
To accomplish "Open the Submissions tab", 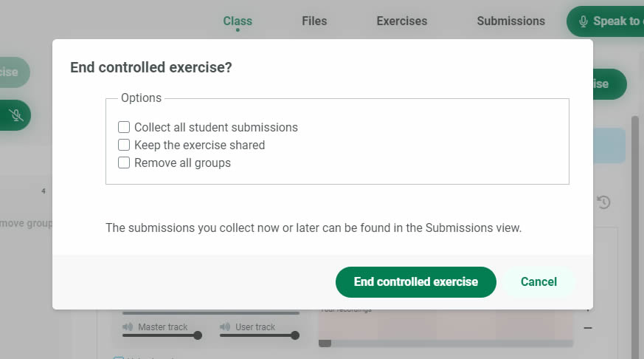I will coord(510,21).
